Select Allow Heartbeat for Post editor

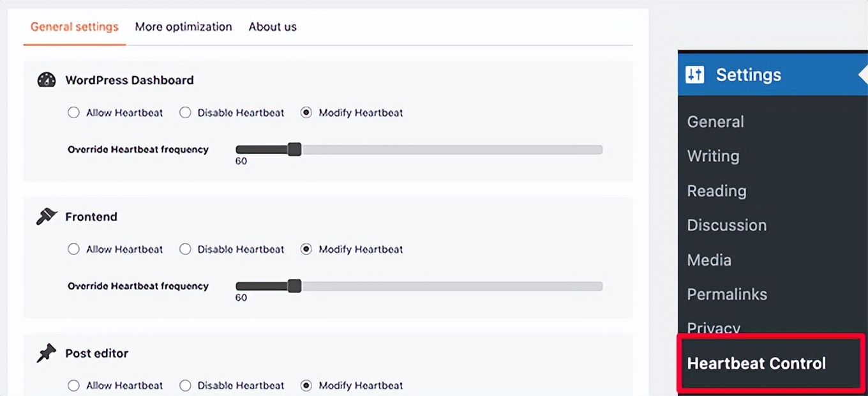[73, 385]
